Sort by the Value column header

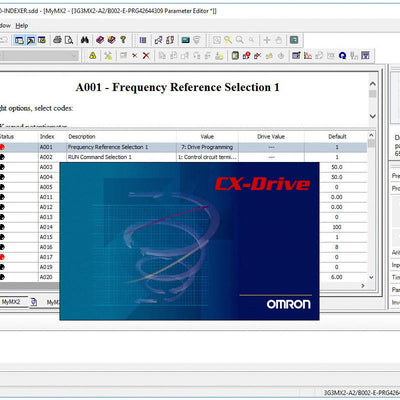click(x=207, y=137)
